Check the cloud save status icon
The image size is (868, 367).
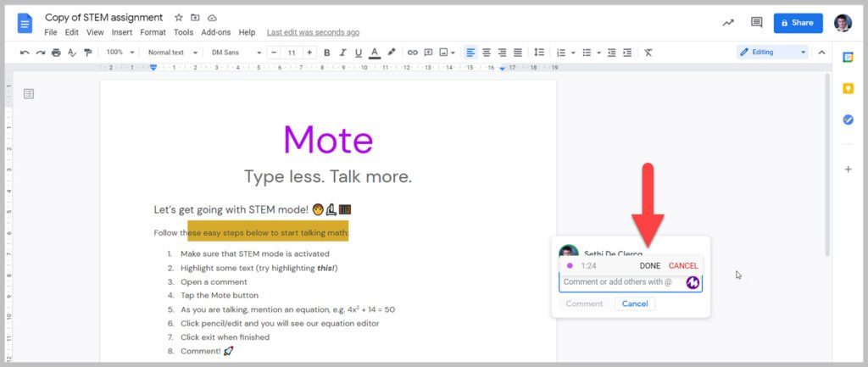(x=212, y=18)
